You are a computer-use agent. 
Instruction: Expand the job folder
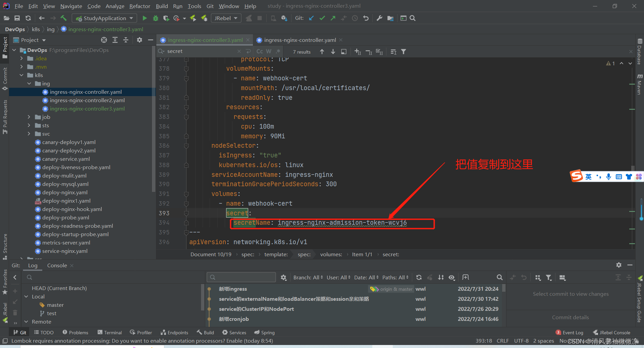coord(29,117)
